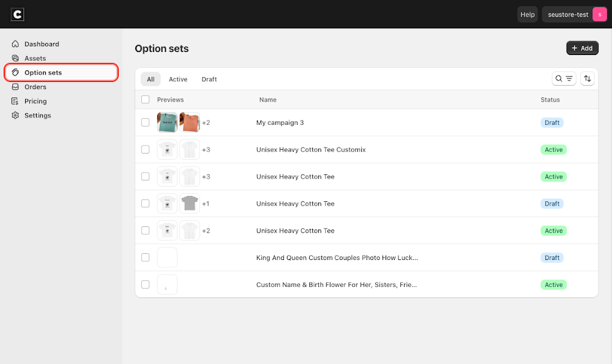Check the Unisex Heavy Cotton Tee Customix row

pos(145,149)
